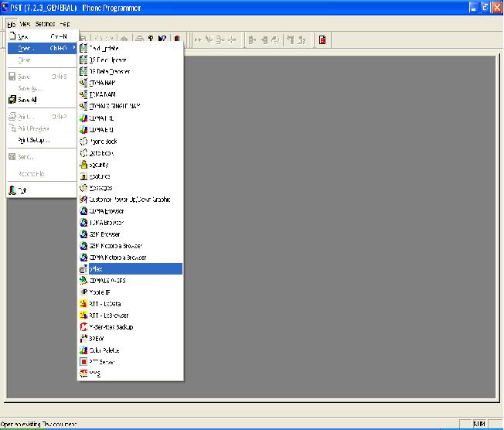Open RTT - 1xData document type
Image resolution: width=504 pixels, height=430 pixels.
[x=131, y=304]
